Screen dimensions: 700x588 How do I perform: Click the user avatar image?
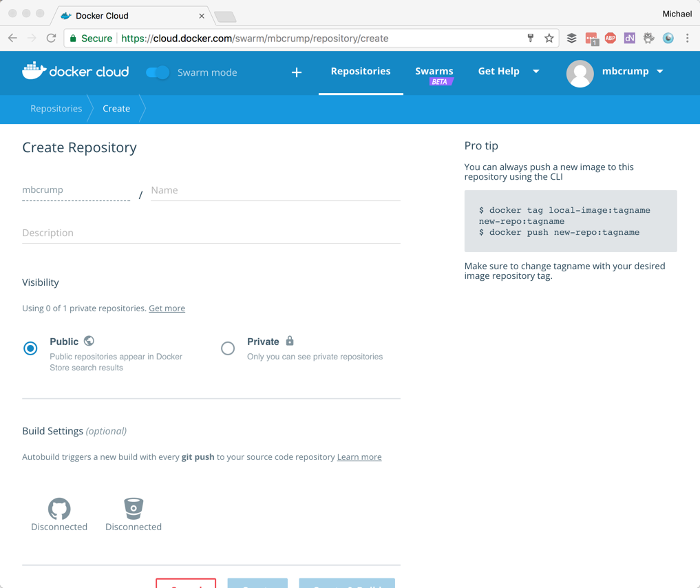coord(580,74)
